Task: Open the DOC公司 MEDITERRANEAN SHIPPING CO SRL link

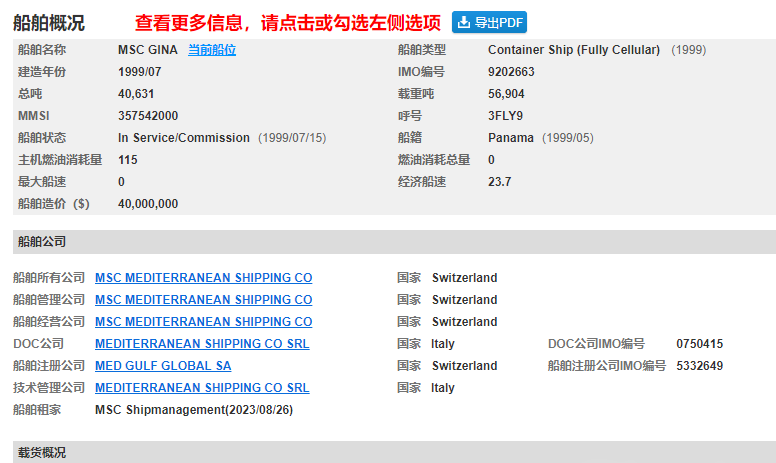Action: click(202, 344)
